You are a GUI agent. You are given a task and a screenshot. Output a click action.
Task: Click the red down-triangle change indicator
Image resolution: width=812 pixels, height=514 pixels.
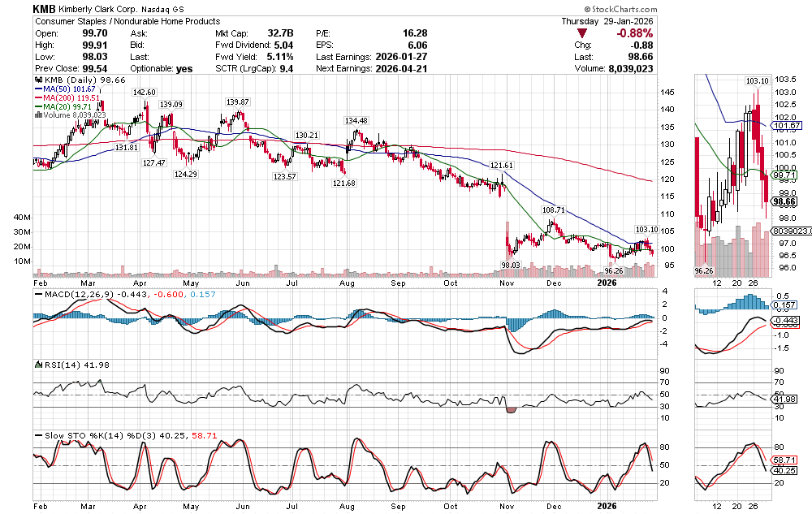[582, 33]
